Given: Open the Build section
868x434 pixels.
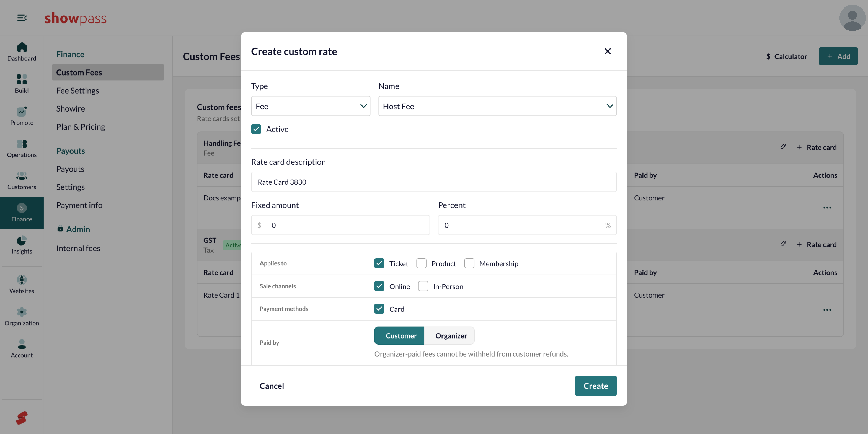Looking at the screenshot, I should [22, 84].
